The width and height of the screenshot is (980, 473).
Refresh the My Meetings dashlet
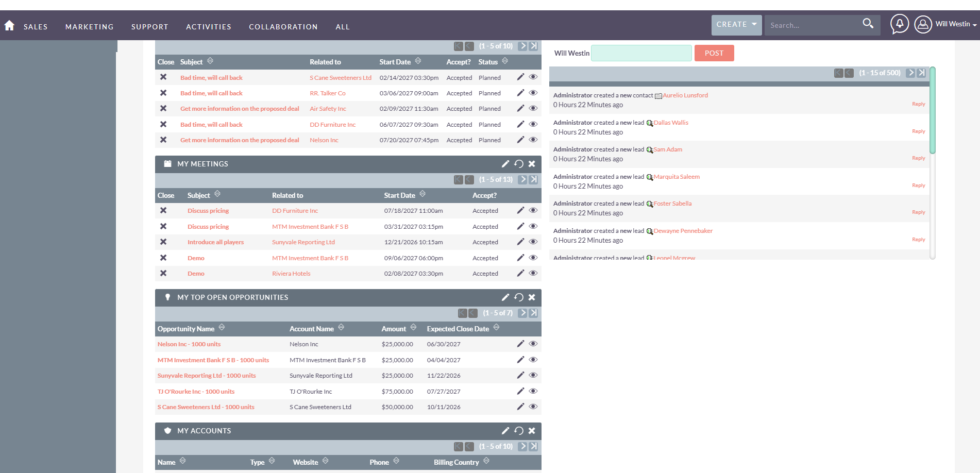[x=519, y=164]
